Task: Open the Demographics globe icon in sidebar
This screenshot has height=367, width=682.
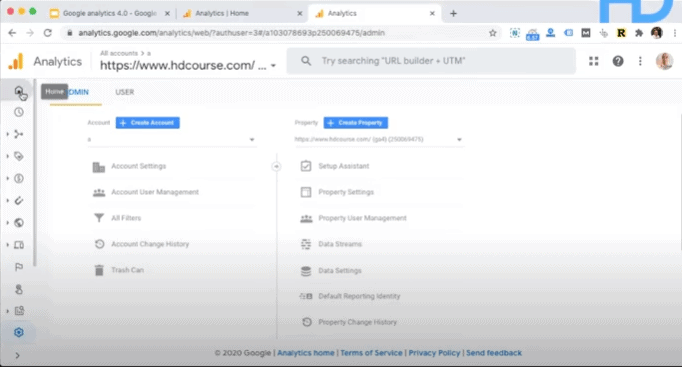Action: (19, 223)
